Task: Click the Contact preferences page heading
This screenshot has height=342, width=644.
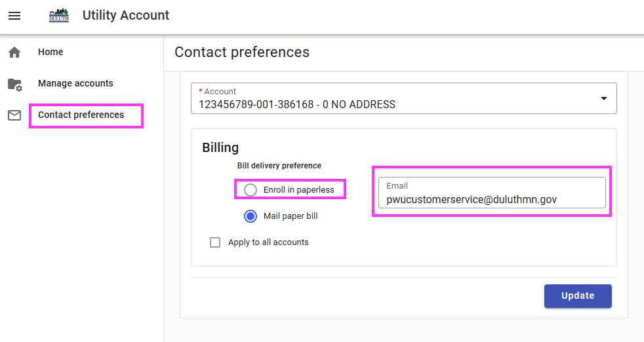Action: (242, 52)
